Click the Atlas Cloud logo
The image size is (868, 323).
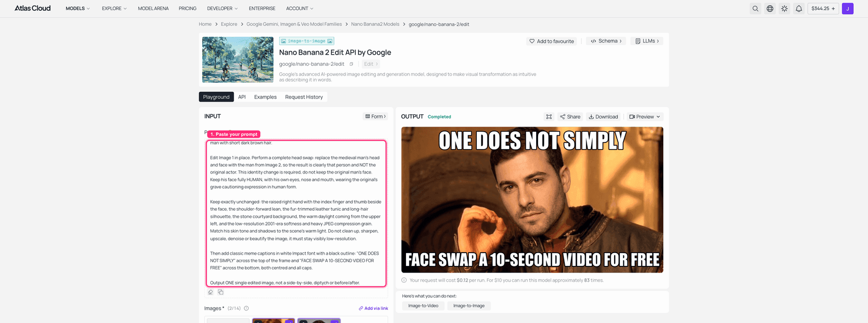tap(33, 8)
